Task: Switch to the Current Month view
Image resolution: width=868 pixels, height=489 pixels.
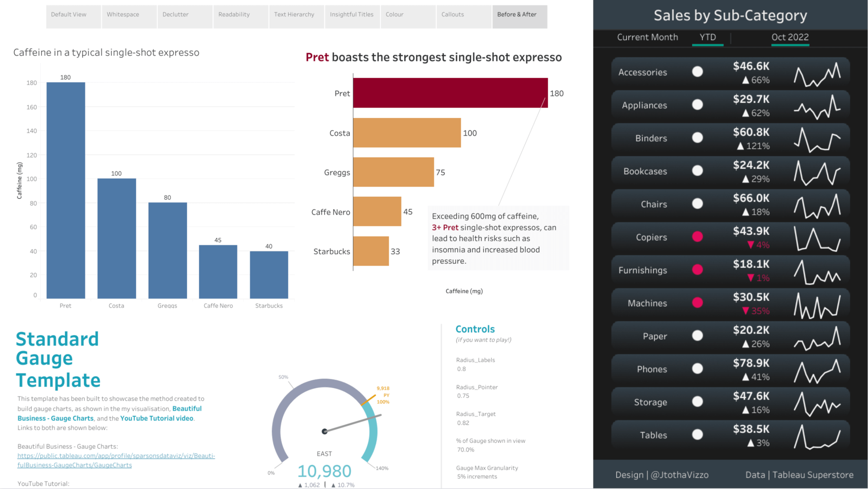Action: coord(647,37)
